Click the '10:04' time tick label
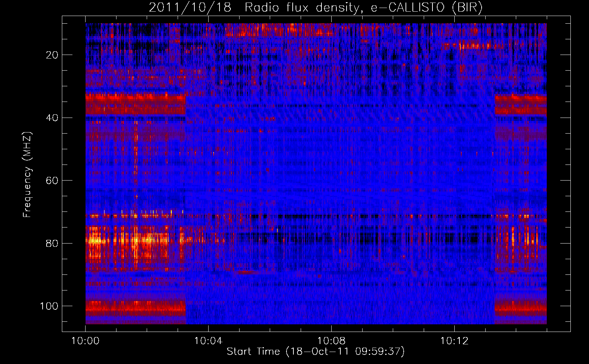 pyautogui.click(x=208, y=341)
